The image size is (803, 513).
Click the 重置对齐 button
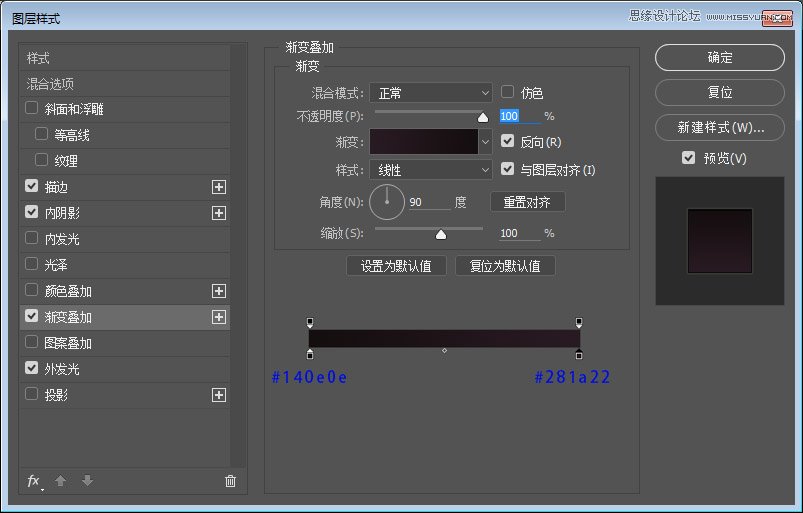(527, 202)
